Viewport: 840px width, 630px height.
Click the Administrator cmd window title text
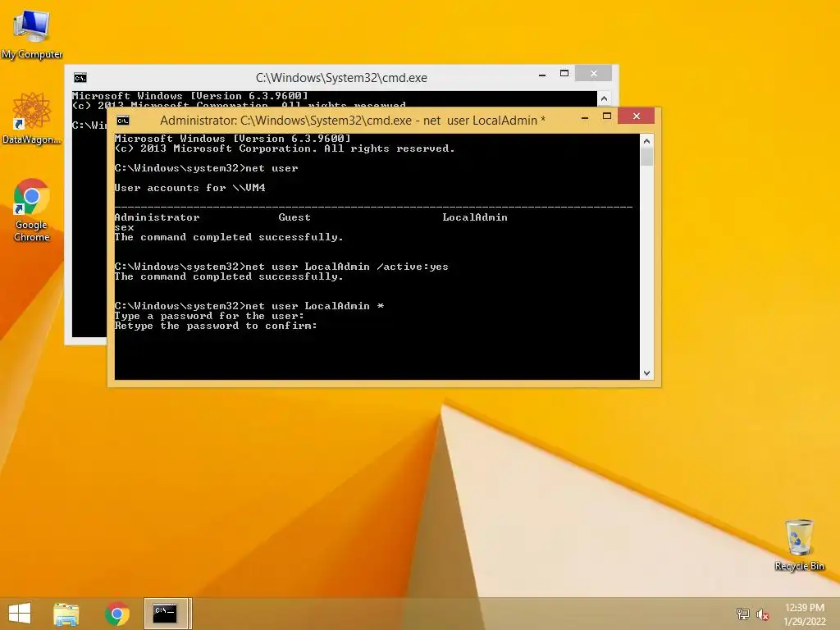click(x=353, y=121)
